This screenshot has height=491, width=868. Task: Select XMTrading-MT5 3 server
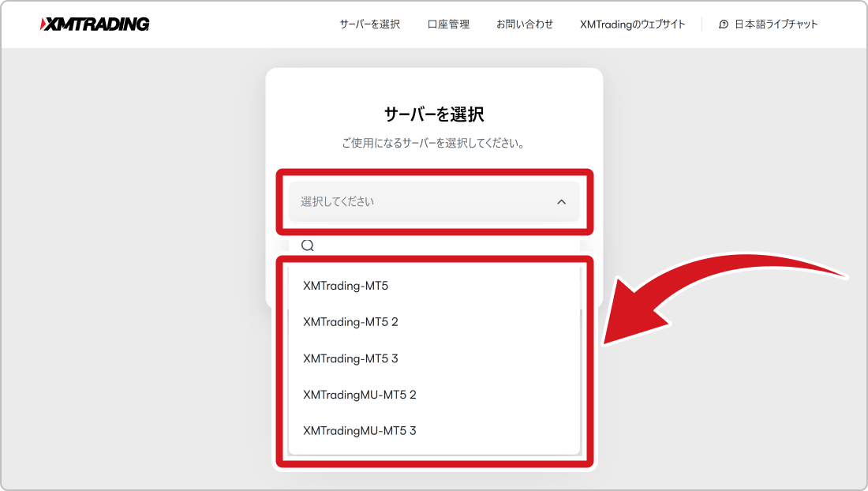click(x=433, y=358)
